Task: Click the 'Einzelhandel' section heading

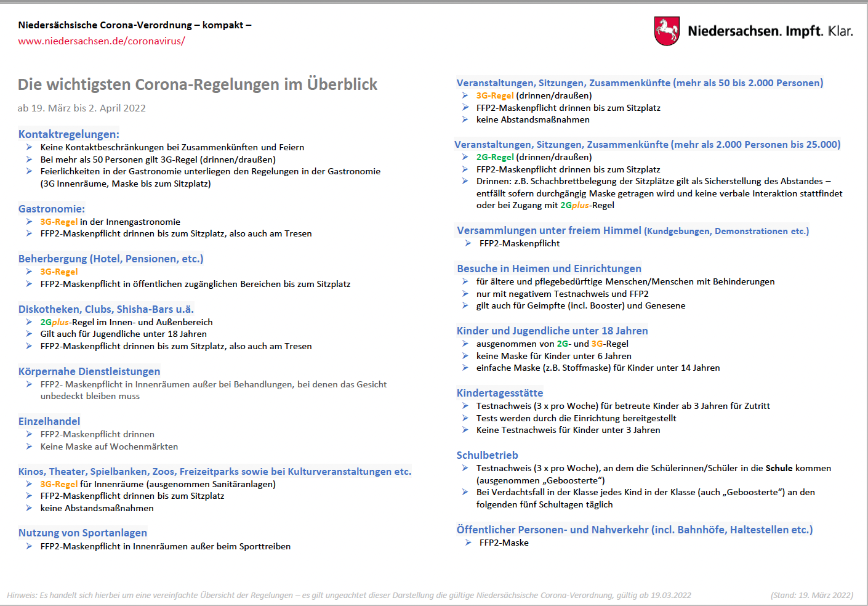Action: click(x=49, y=421)
